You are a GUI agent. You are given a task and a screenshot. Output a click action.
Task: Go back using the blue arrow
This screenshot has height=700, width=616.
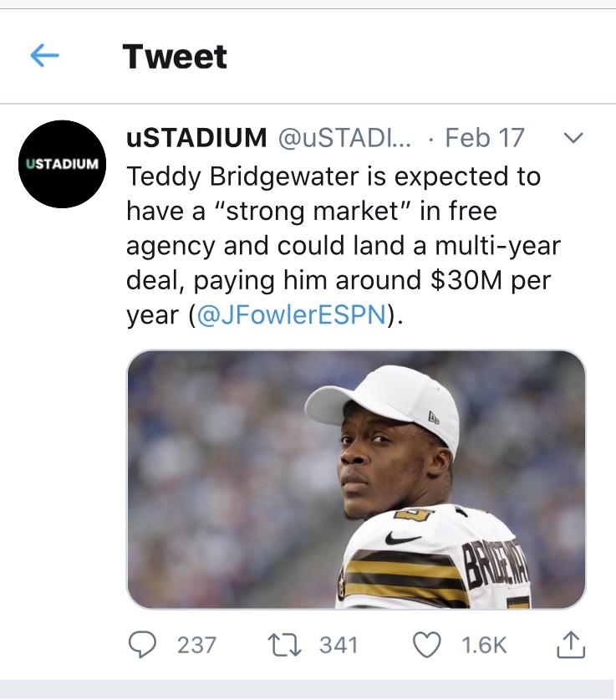coord(44,55)
